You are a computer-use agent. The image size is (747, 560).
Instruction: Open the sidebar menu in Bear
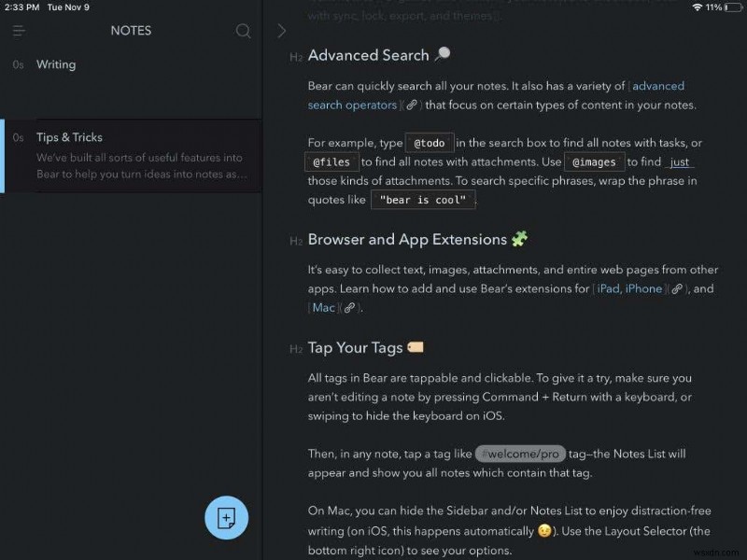(19, 30)
